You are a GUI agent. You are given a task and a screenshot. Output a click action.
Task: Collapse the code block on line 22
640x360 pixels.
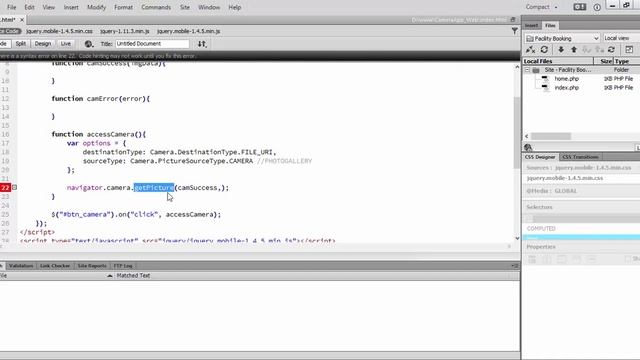pyautogui.click(x=14, y=187)
